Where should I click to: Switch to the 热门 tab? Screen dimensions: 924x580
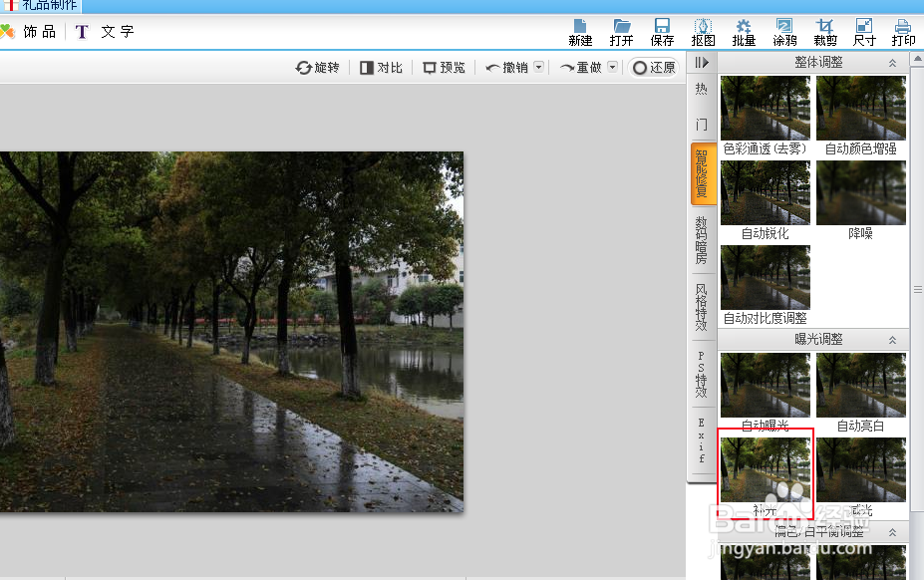pyautogui.click(x=702, y=107)
